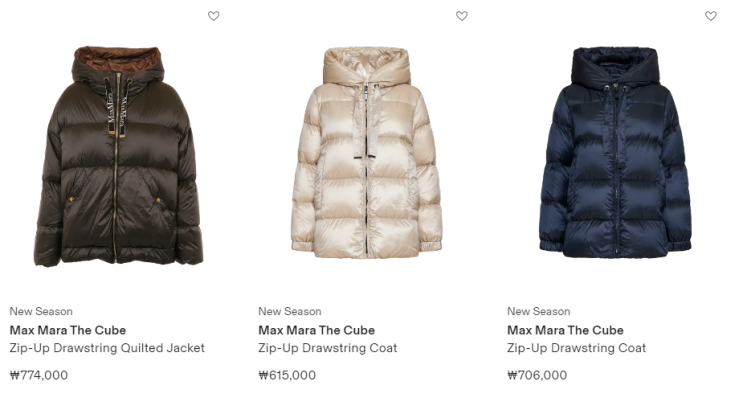Favorite the beige drawstring coat with heart
The height and width of the screenshot is (406, 743).
tap(462, 16)
